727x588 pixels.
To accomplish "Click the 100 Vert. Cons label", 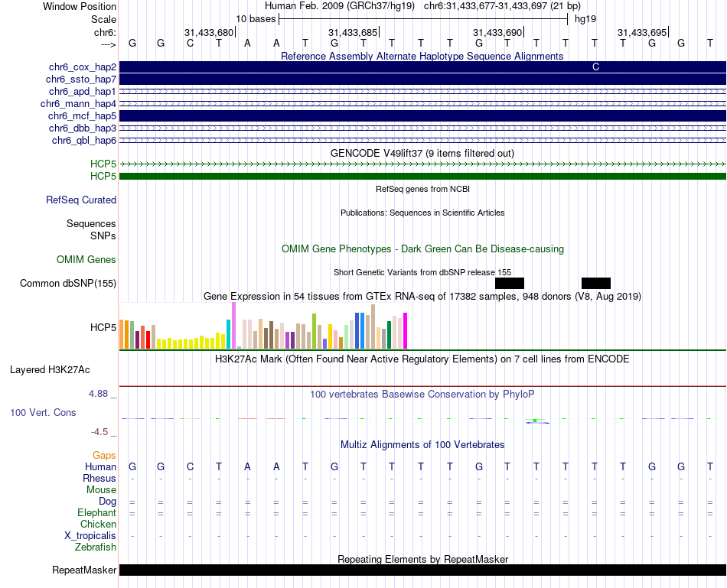I will click(x=43, y=412).
